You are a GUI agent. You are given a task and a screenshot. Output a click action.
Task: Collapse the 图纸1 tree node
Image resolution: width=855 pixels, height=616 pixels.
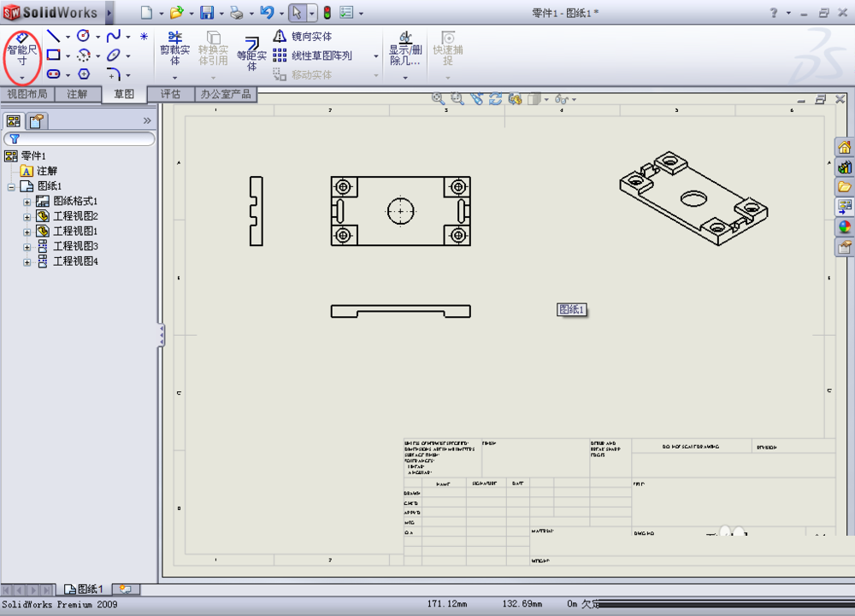11,187
